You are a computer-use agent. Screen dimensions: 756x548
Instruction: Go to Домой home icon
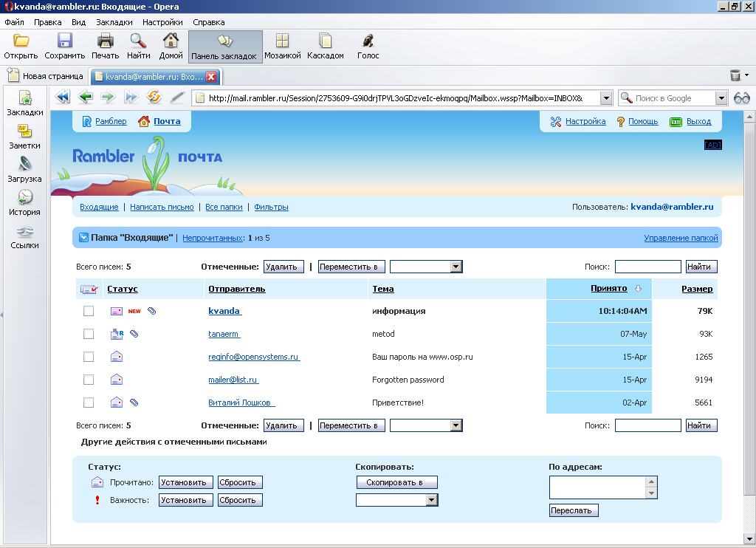pyautogui.click(x=171, y=41)
